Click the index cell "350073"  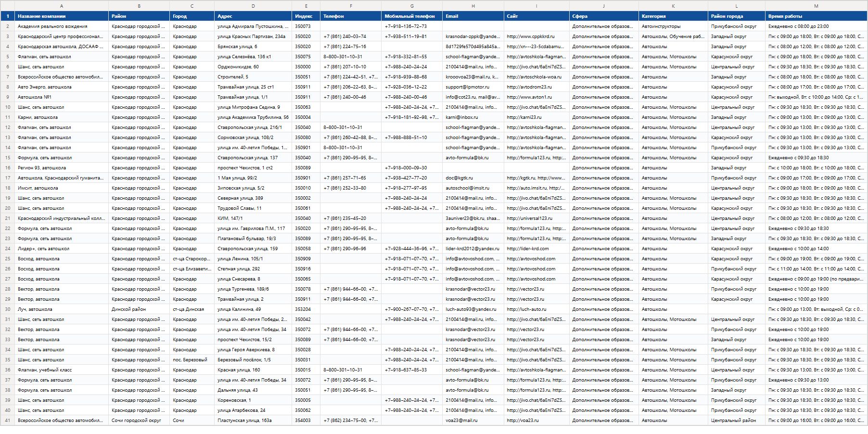pos(306,26)
